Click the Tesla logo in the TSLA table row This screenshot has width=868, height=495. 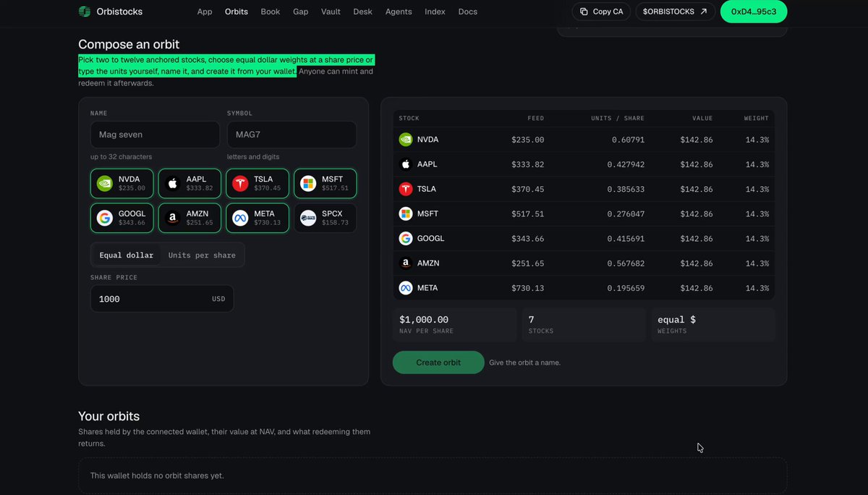pyautogui.click(x=406, y=189)
